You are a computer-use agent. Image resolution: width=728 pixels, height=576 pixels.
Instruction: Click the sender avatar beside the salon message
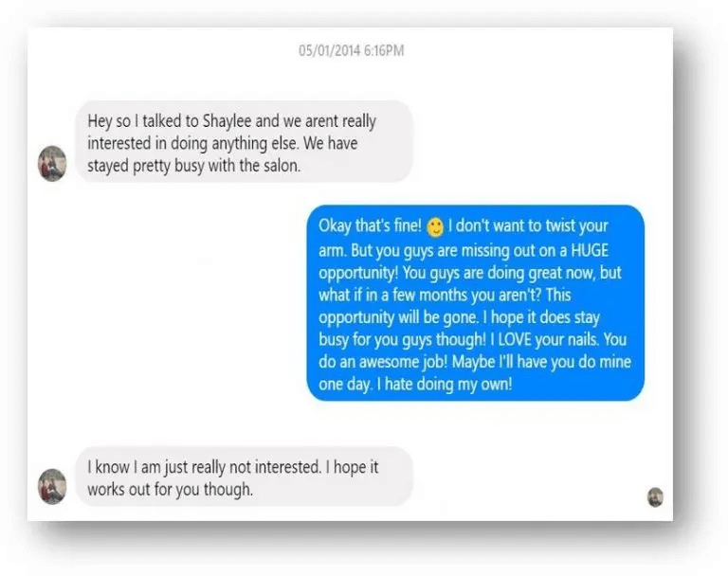pos(52,163)
